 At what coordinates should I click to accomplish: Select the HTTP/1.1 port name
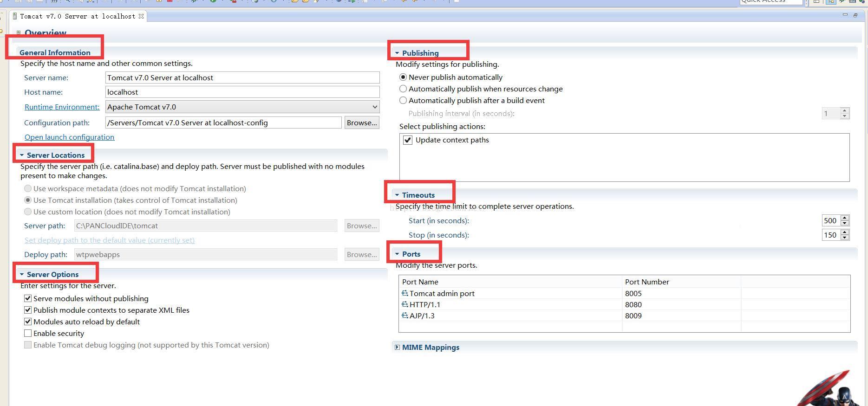(425, 304)
